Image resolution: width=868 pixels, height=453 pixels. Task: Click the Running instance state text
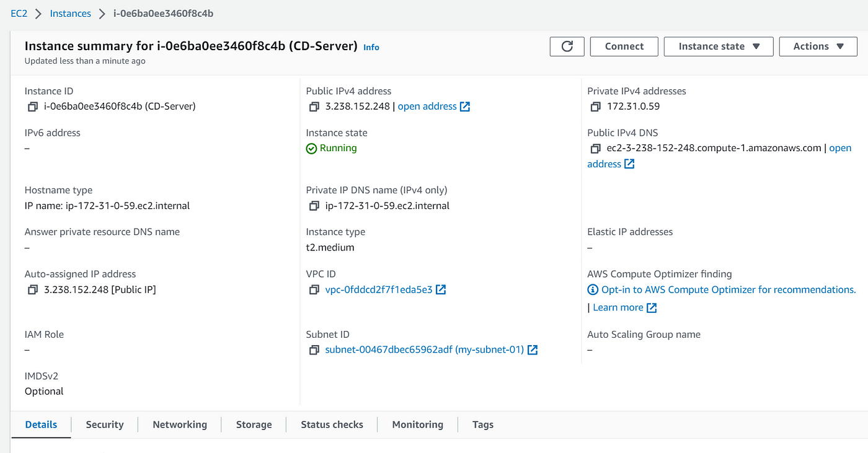click(x=339, y=148)
